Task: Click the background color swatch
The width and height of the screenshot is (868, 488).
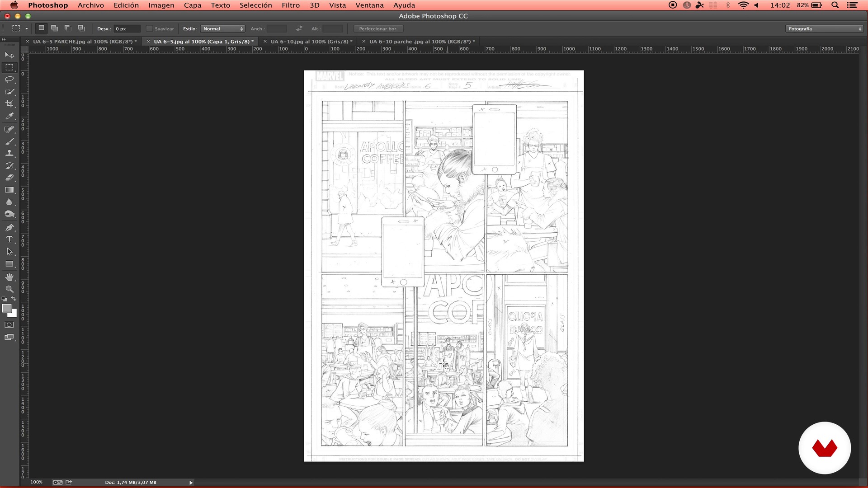Action: pyautogui.click(x=14, y=314)
